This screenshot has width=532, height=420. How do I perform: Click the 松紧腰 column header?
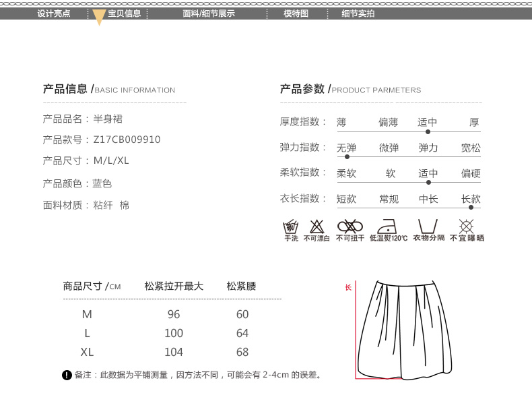[241, 287]
